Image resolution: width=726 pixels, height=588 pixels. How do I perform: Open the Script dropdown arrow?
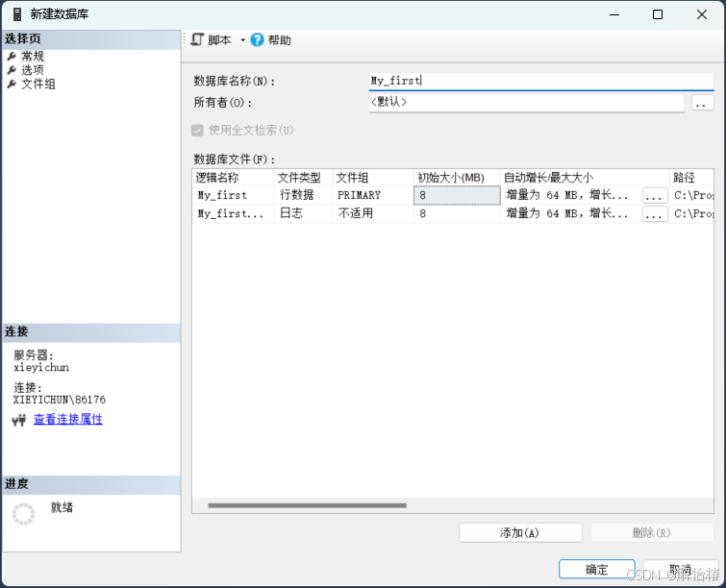[x=242, y=40]
